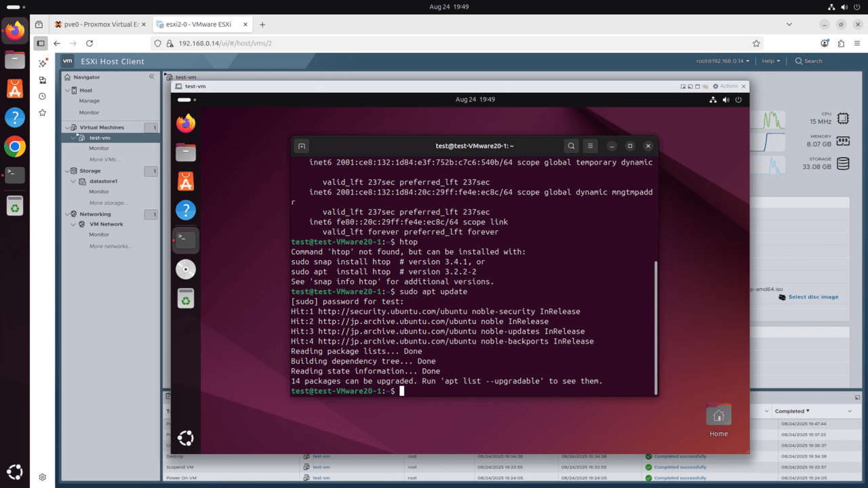Image resolution: width=868 pixels, height=488 pixels.
Task: Toggle Firefox sidebar visibility button
Action: click(x=41, y=43)
